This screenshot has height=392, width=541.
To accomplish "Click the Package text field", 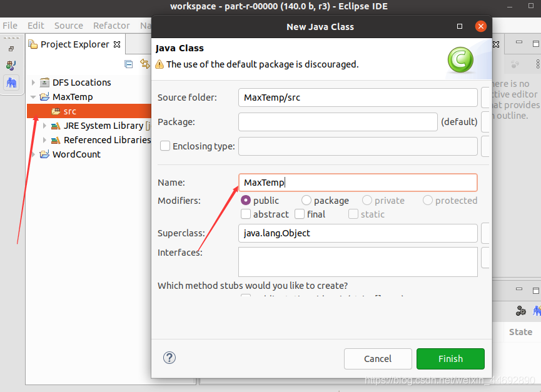I will pyautogui.click(x=338, y=122).
